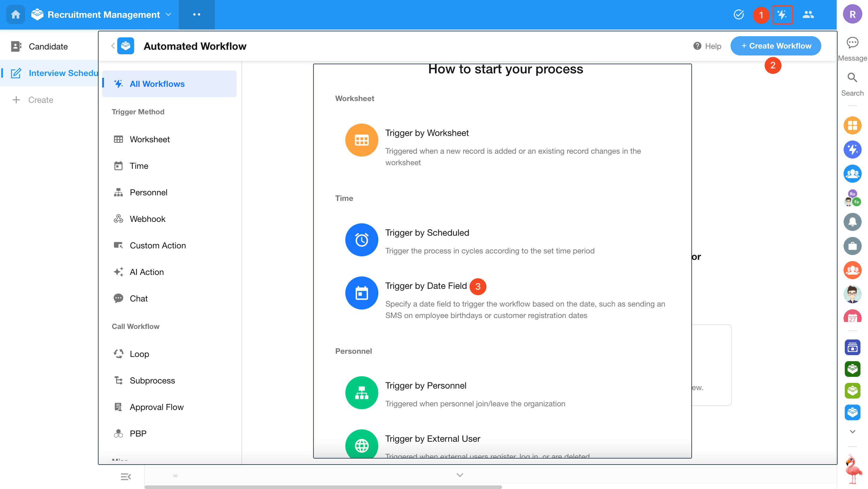Select the All Workflows tab
Image resolution: width=868 pixels, height=489 pixels.
[169, 84]
